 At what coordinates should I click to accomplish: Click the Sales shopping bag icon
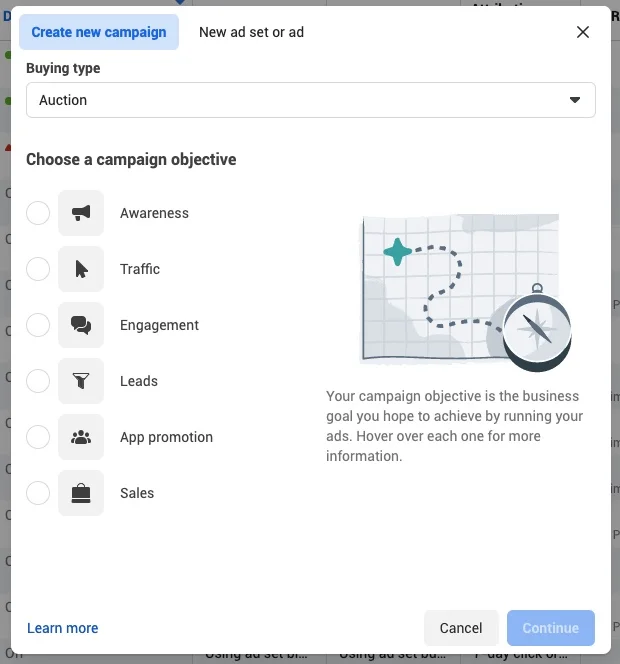(81, 493)
